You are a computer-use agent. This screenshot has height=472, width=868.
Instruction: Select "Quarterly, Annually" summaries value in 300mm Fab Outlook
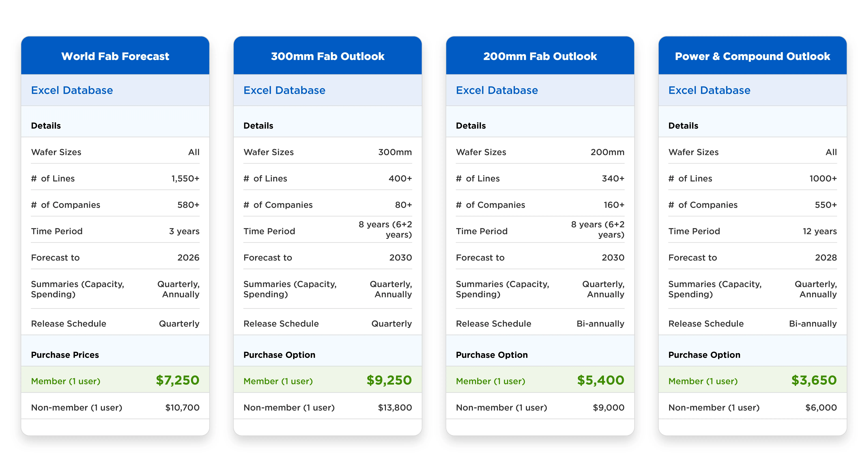[391, 289]
